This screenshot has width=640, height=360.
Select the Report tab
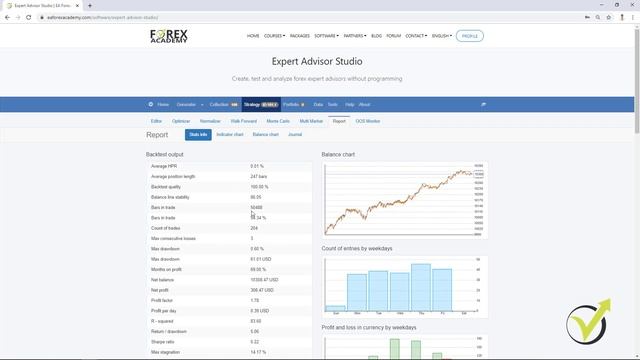coord(339,121)
